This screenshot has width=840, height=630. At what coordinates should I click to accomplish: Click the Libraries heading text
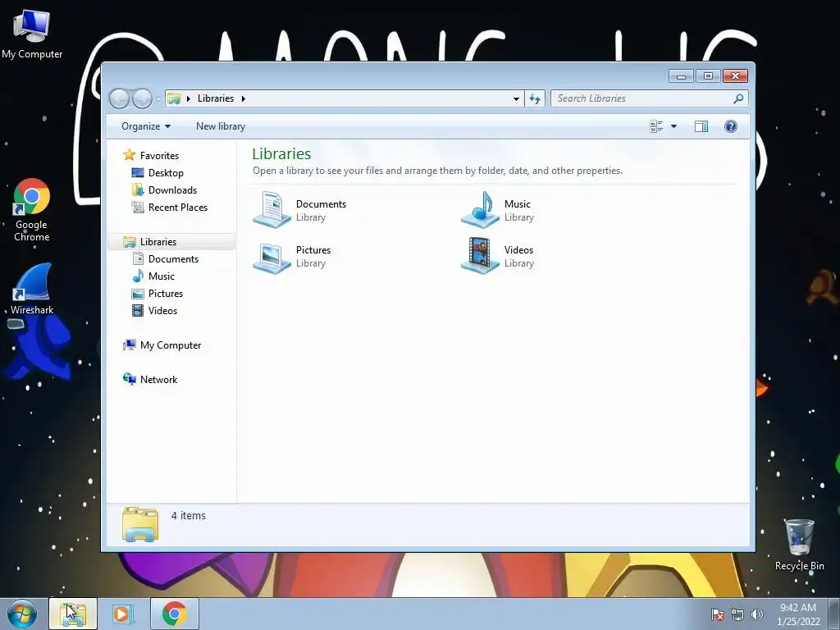[x=281, y=153]
